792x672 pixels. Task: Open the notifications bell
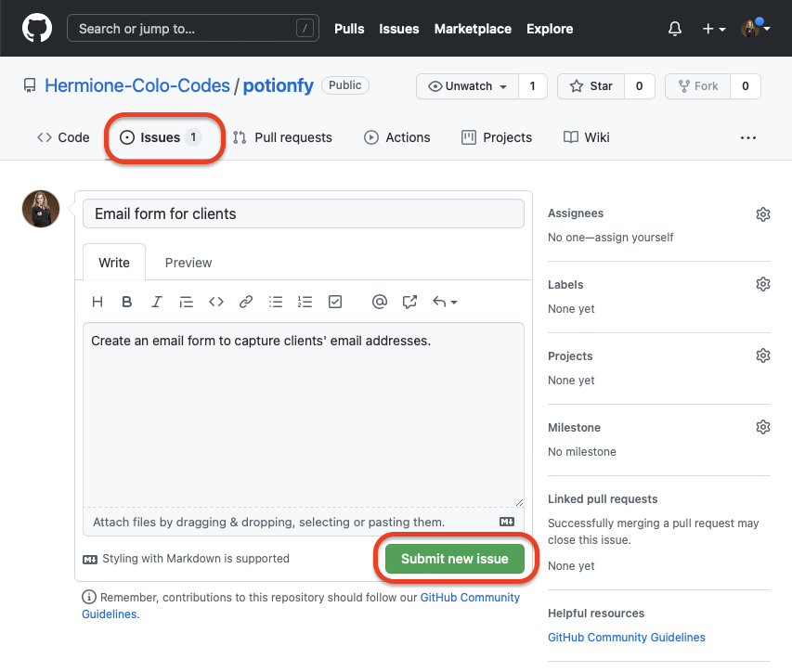[675, 29]
